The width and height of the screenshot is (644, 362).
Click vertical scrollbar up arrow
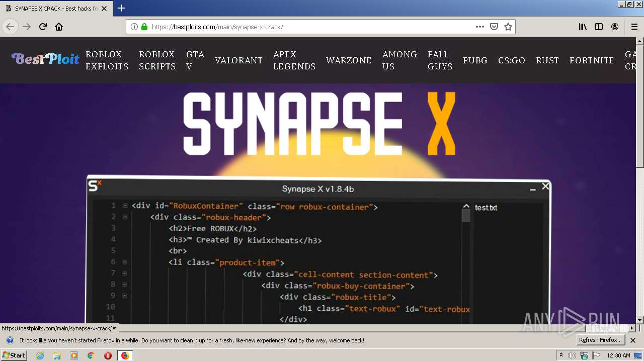click(639, 41)
